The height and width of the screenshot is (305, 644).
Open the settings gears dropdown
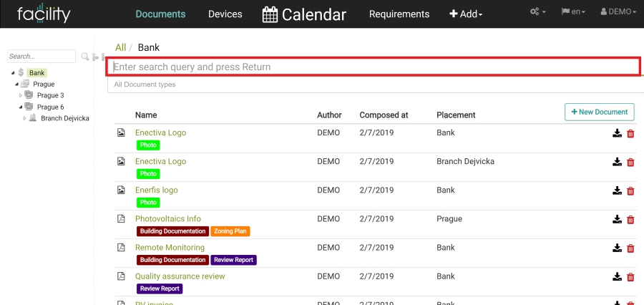coord(537,12)
